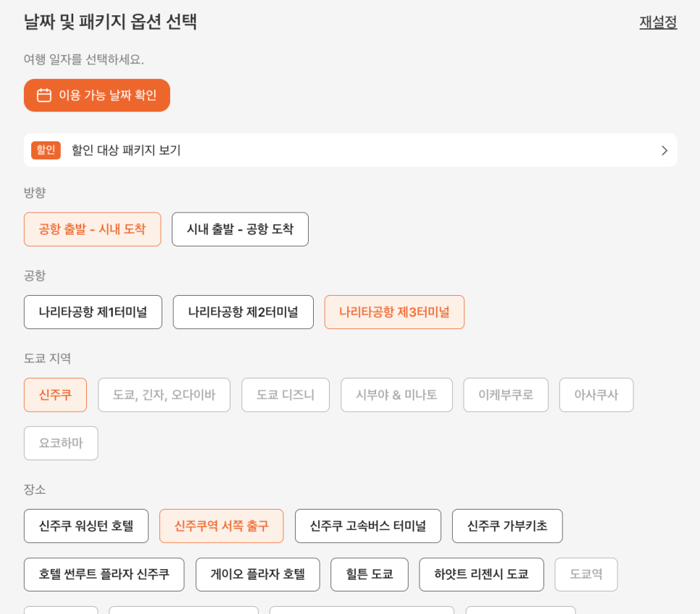Pick 게이오 플라자 호텔
The width and height of the screenshot is (700, 614).
tap(257, 574)
